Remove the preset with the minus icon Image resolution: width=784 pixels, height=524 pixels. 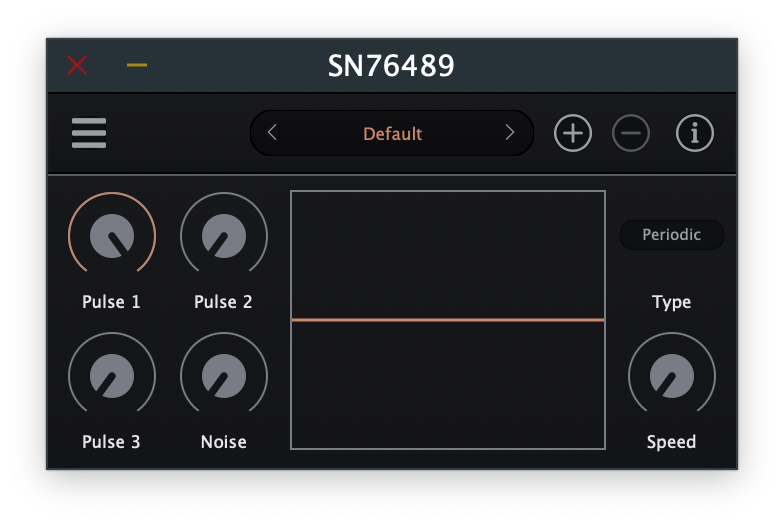coord(631,133)
